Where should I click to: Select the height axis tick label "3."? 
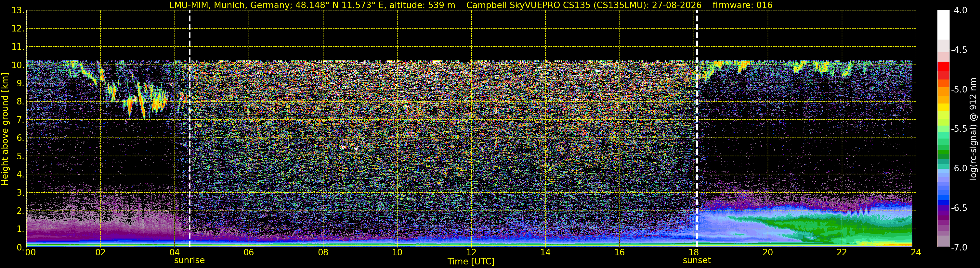pos(20,193)
